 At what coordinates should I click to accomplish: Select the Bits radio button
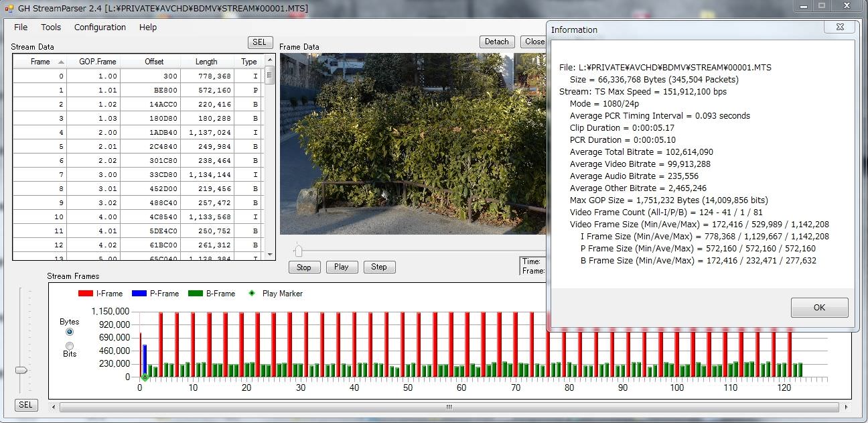pyautogui.click(x=70, y=346)
